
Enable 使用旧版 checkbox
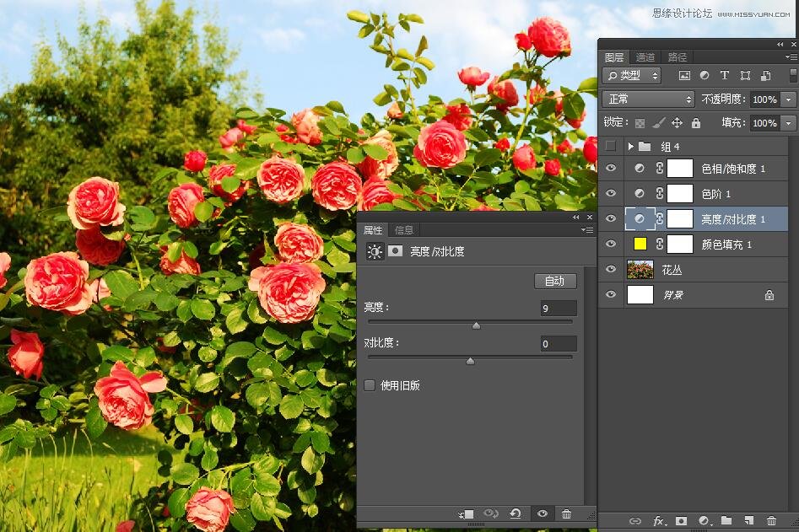(x=370, y=385)
